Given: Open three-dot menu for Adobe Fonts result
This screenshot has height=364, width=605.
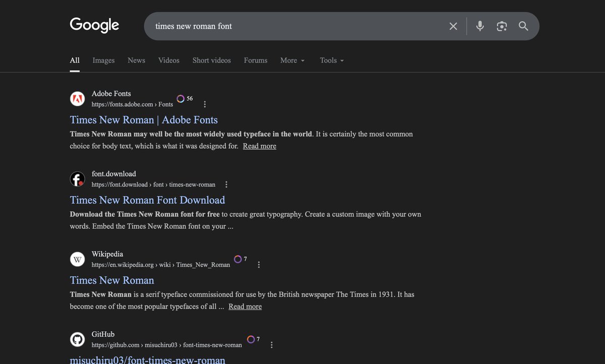Looking at the screenshot, I should click(x=205, y=104).
